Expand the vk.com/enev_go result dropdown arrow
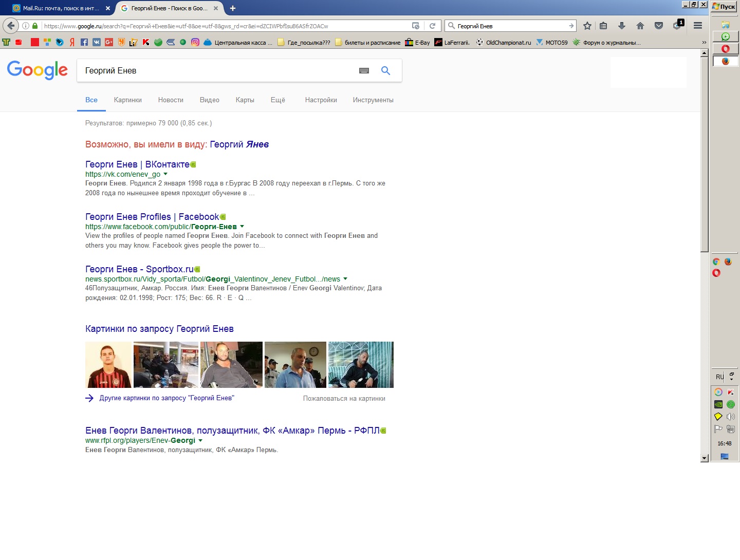Screen dimensions: 740x560 point(165,174)
